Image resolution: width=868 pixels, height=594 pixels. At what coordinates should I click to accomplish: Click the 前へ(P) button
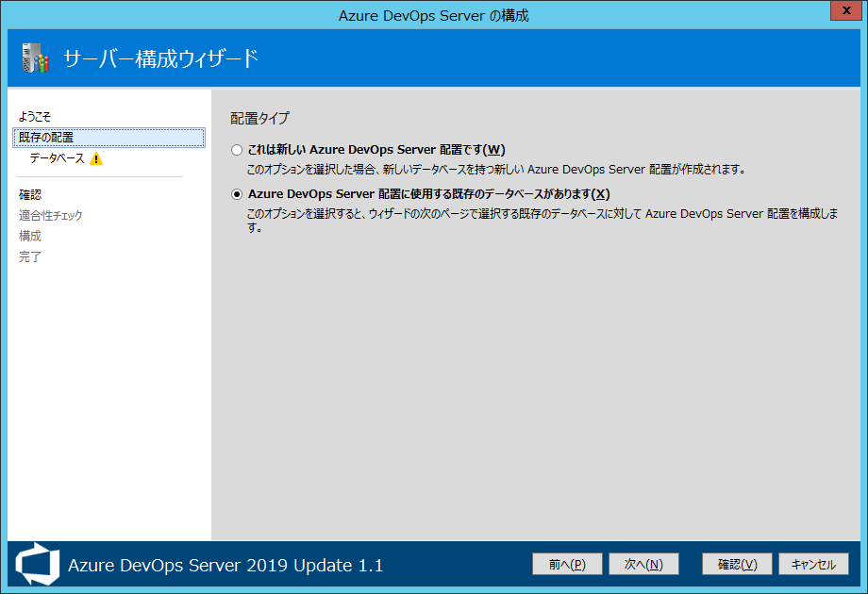point(567,564)
